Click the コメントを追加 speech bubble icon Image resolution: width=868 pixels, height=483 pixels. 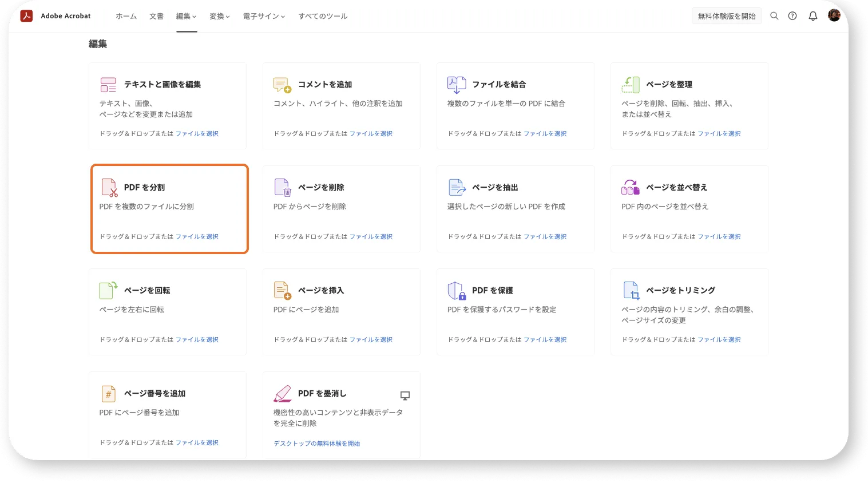tap(282, 85)
